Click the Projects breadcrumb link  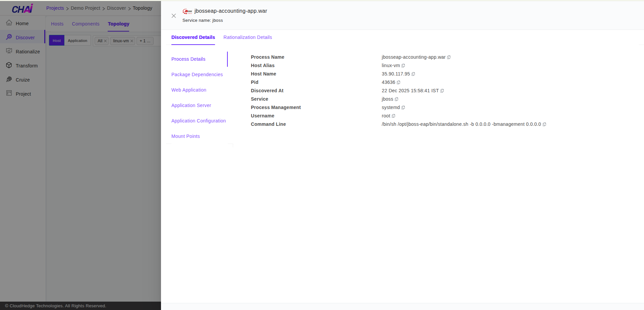coord(55,8)
